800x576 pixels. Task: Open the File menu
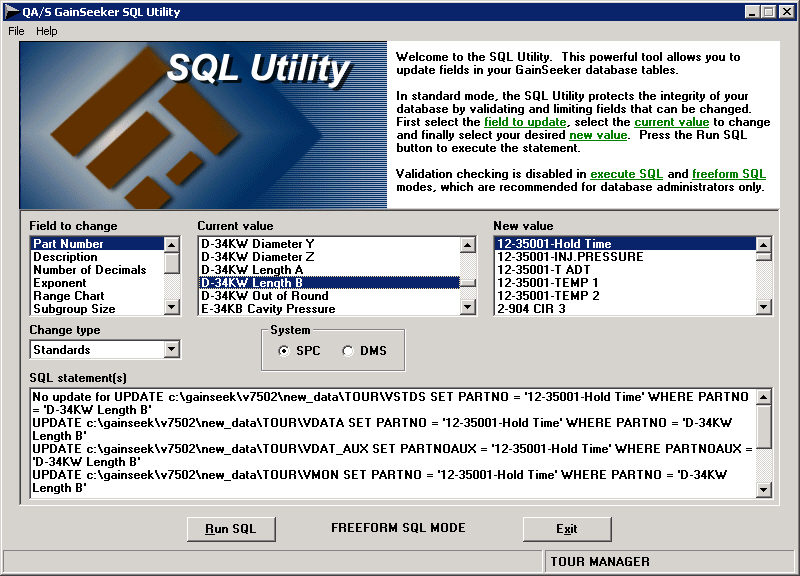tap(16, 31)
